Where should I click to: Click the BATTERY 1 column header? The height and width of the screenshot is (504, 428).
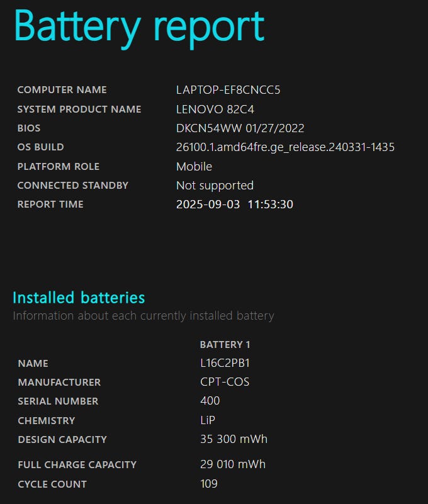click(225, 345)
